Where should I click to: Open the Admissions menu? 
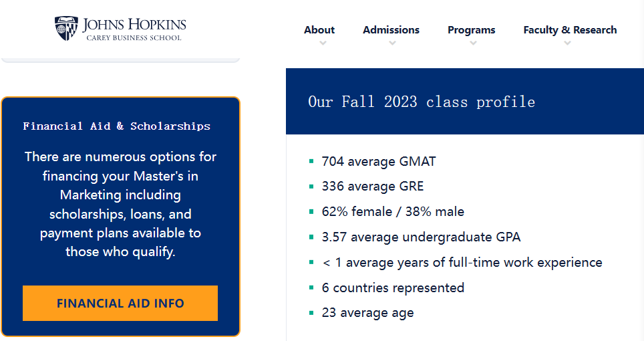pyautogui.click(x=391, y=29)
